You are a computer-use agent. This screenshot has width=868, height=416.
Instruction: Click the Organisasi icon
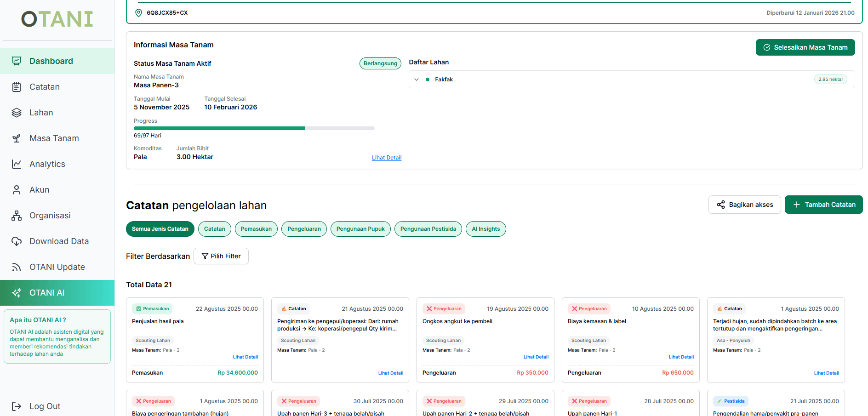point(17,215)
